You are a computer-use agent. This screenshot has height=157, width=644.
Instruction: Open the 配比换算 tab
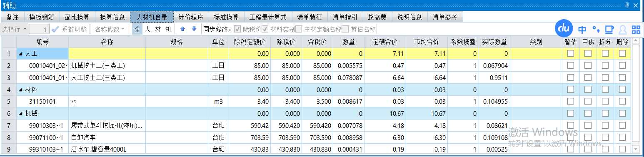(77, 17)
